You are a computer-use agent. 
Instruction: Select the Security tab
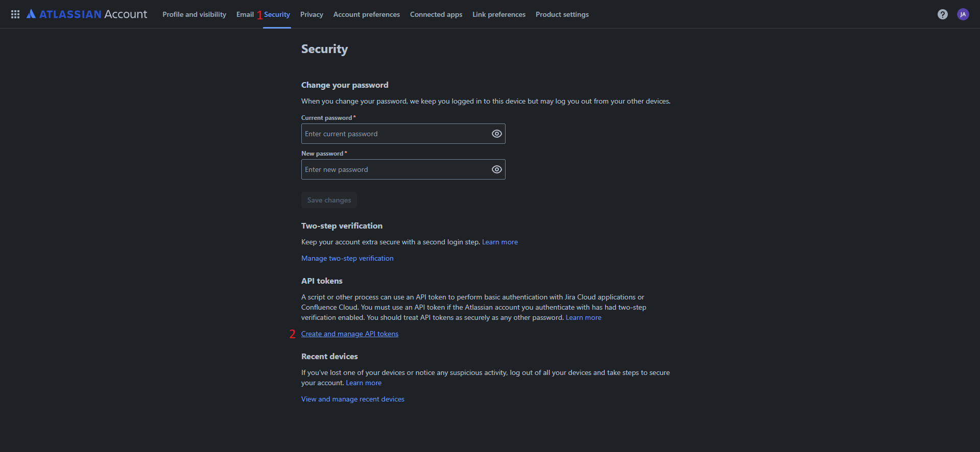click(x=277, y=14)
